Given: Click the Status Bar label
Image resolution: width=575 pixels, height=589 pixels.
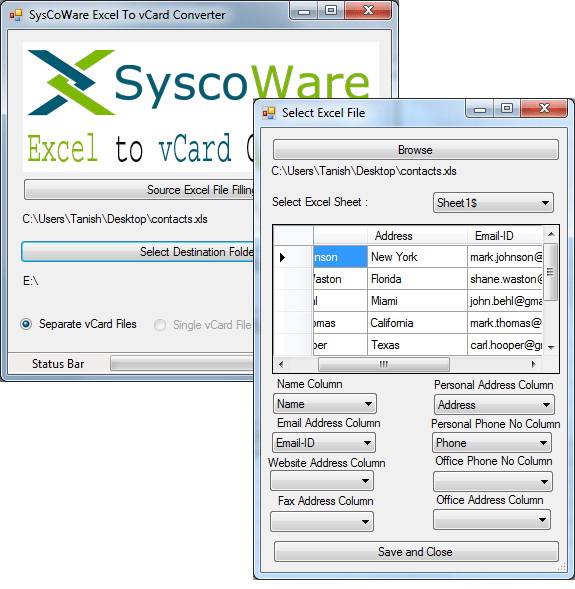Looking at the screenshot, I should tap(58, 364).
